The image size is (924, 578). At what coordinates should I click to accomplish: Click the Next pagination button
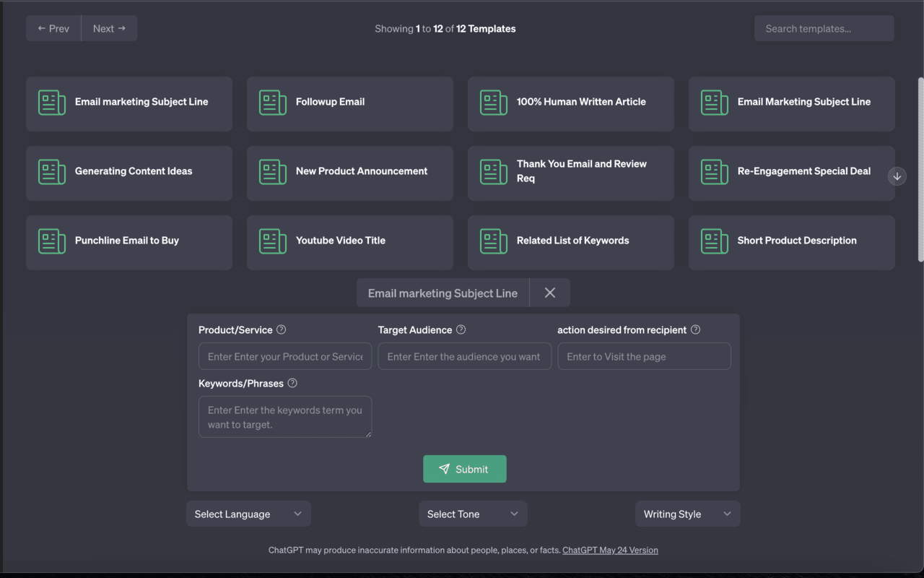(x=109, y=28)
